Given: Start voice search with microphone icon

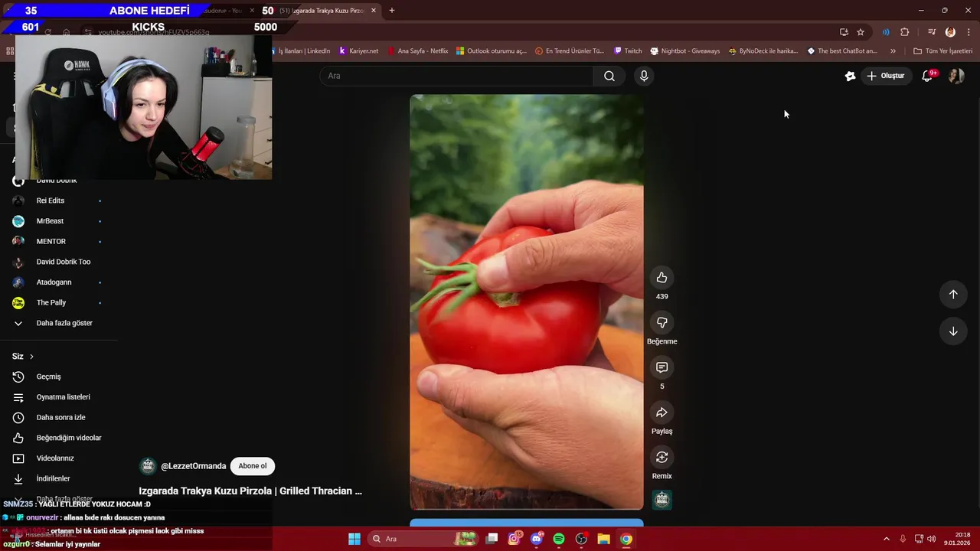Looking at the screenshot, I should [x=644, y=76].
